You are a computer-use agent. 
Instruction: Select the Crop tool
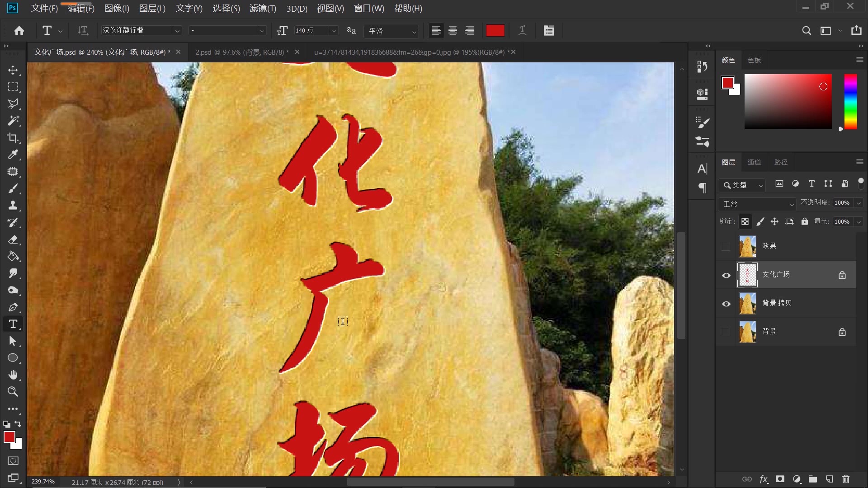tap(13, 138)
